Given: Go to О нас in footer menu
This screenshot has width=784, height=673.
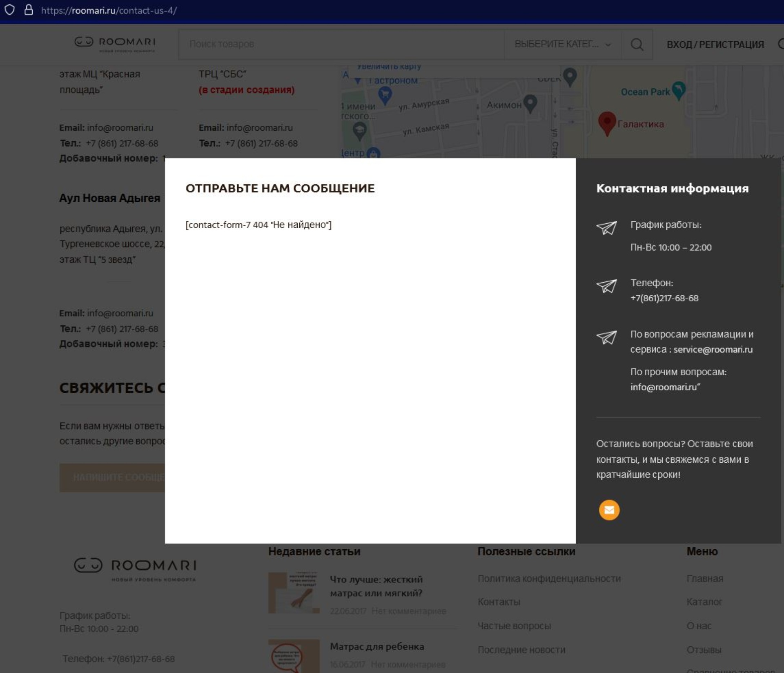Looking at the screenshot, I should coord(699,626).
